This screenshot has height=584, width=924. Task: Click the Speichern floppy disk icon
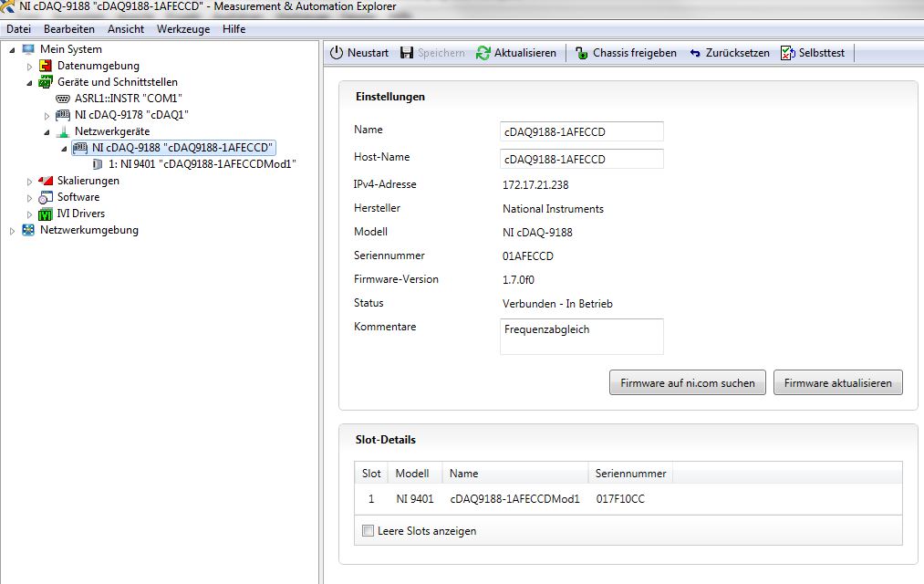pyautogui.click(x=407, y=52)
